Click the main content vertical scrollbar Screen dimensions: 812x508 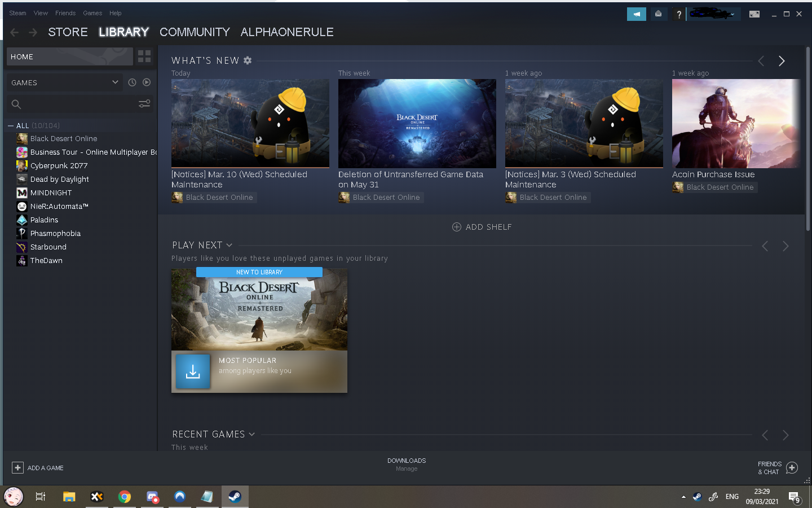pos(808,138)
